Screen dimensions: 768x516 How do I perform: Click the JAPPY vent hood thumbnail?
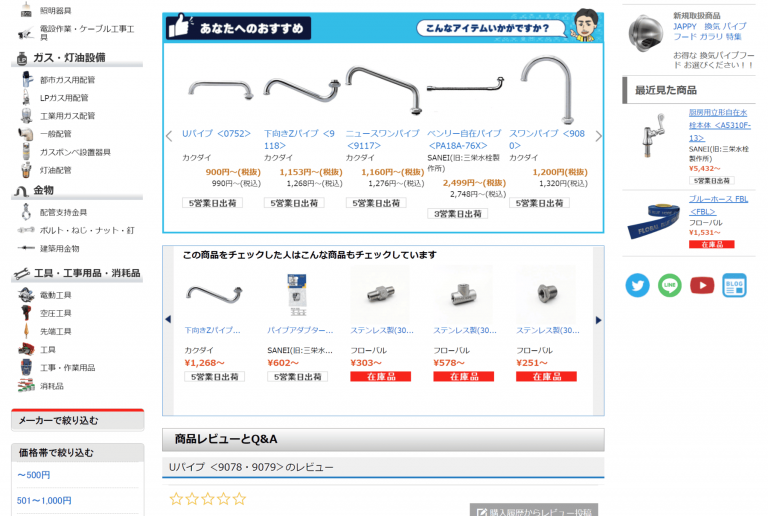646,33
